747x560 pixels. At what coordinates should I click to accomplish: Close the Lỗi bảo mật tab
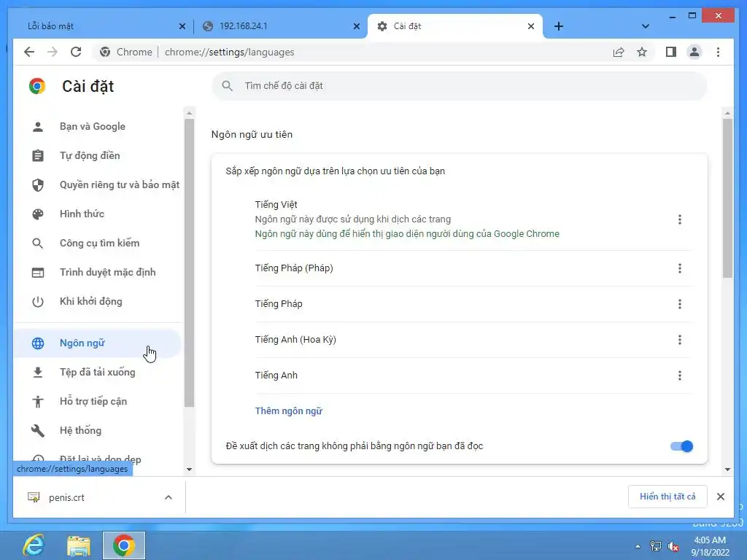point(182,26)
